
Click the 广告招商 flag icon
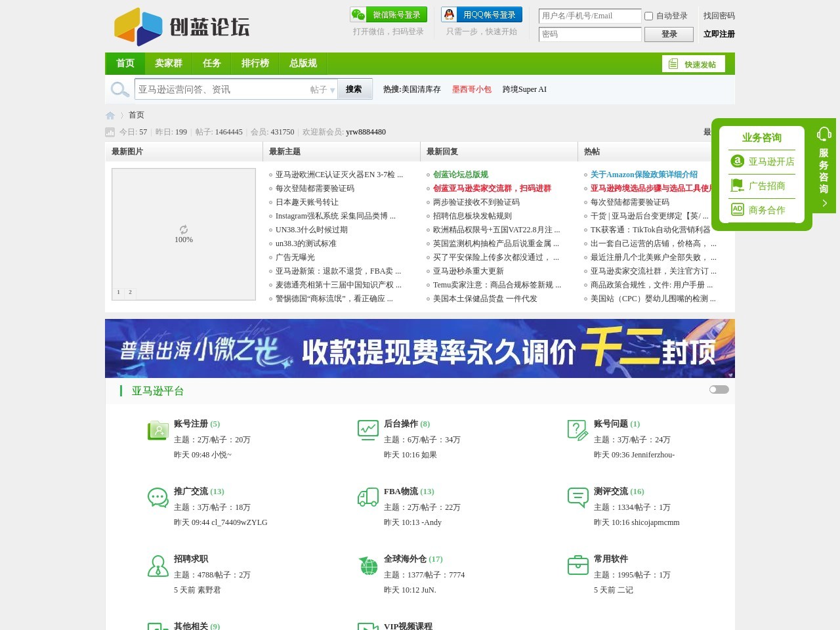point(738,186)
